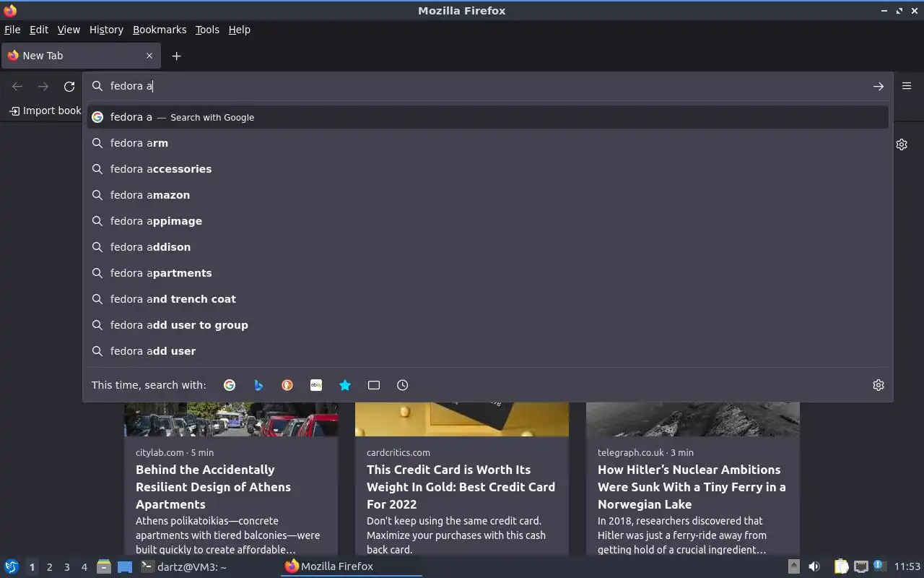The image size is (924, 578).
Task: Choose suggestion 'fedora addison'
Action: pyautogui.click(x=487, y=247)
